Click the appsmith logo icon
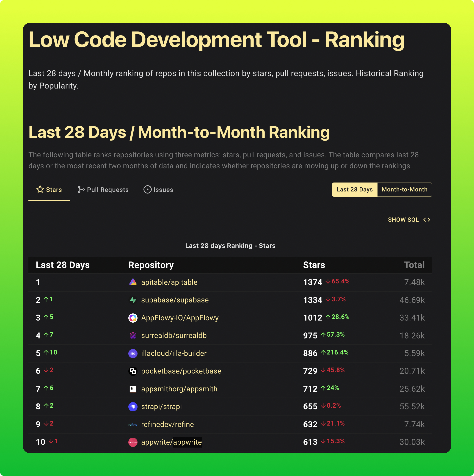 [133, 389]
